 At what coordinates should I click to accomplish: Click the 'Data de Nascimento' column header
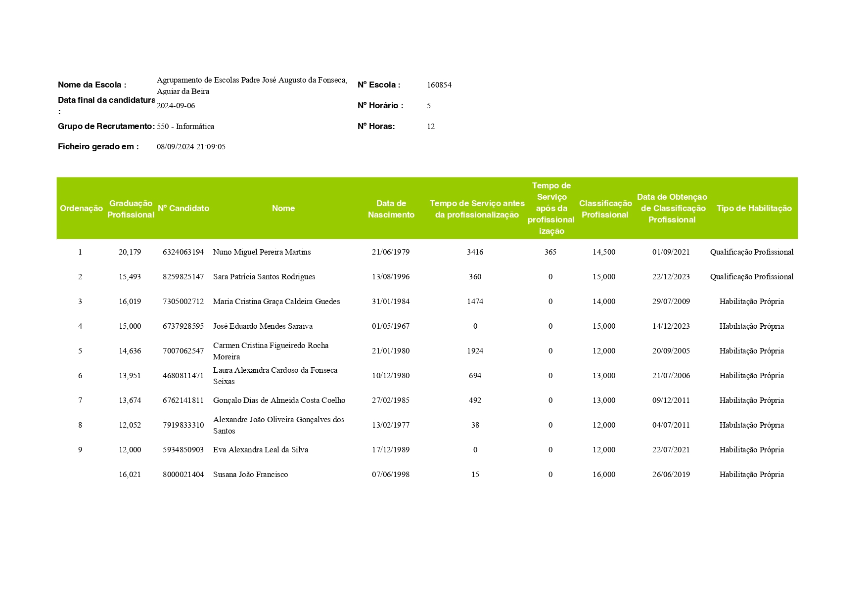coord(391,209)
